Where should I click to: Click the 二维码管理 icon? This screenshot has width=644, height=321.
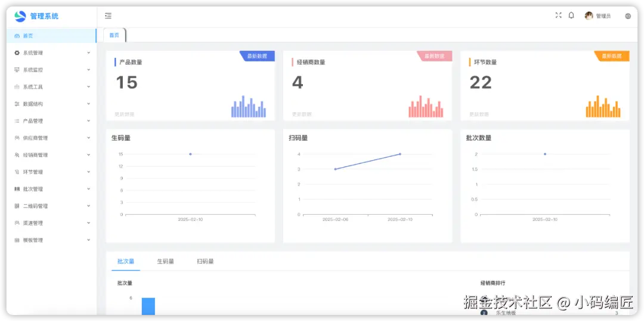pos(17,206)
